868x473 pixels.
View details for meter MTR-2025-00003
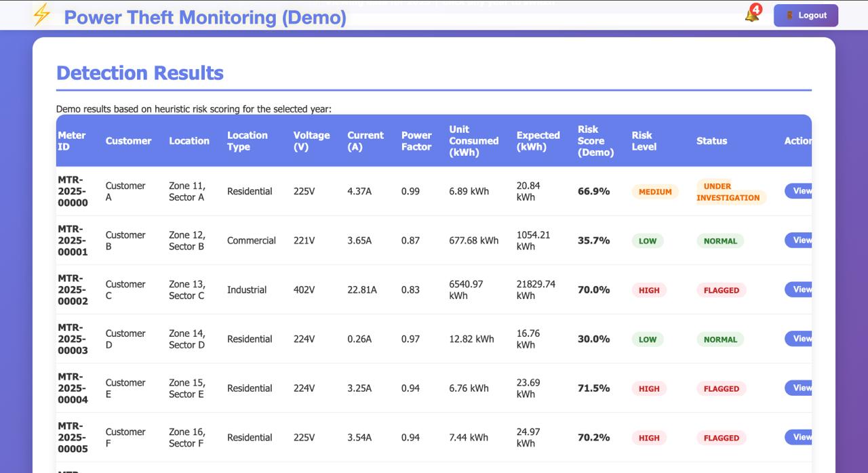pyautogui.click(x=798, y=339)
